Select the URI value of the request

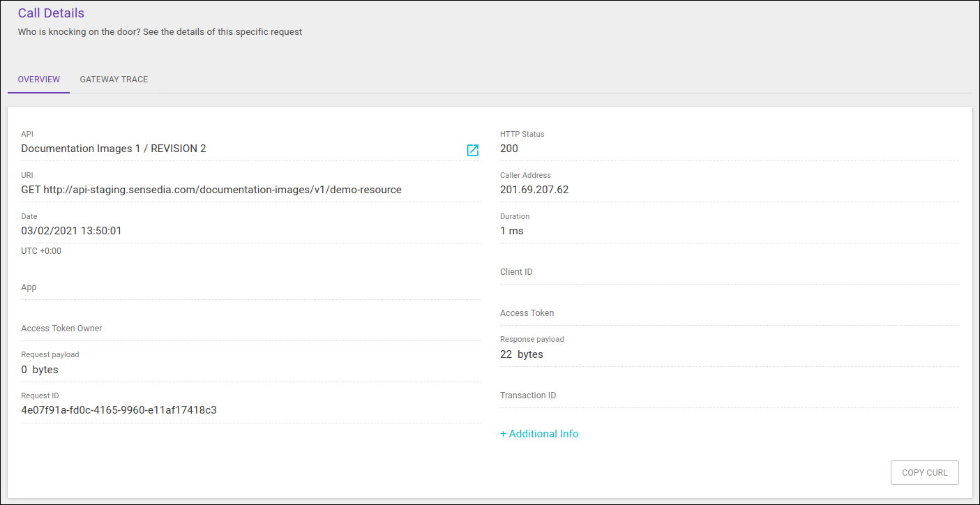click(x=211, y=189)
